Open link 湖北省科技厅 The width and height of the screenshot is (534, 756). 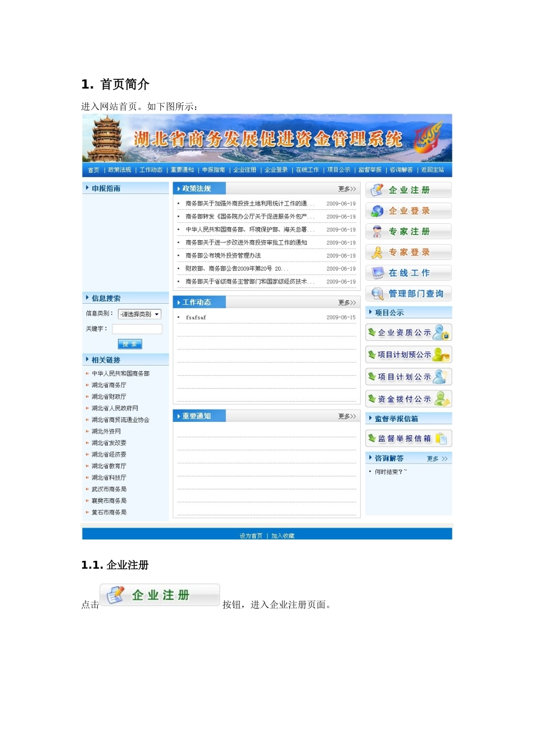[x=109, y=478]
